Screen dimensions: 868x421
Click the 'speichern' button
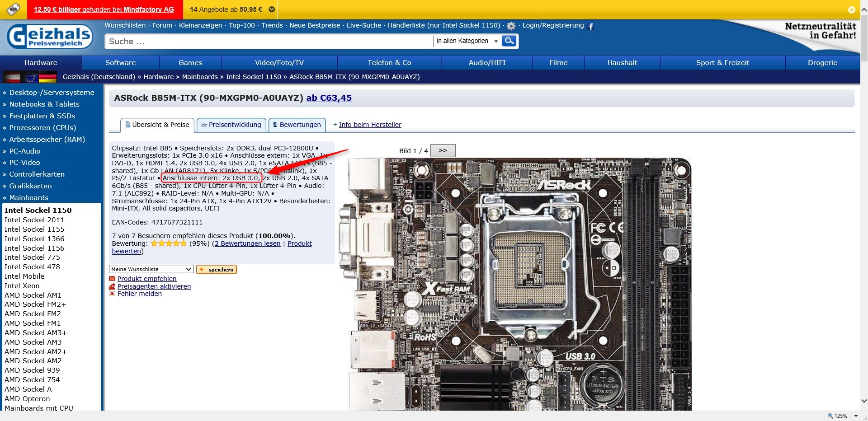click(217, 270)
